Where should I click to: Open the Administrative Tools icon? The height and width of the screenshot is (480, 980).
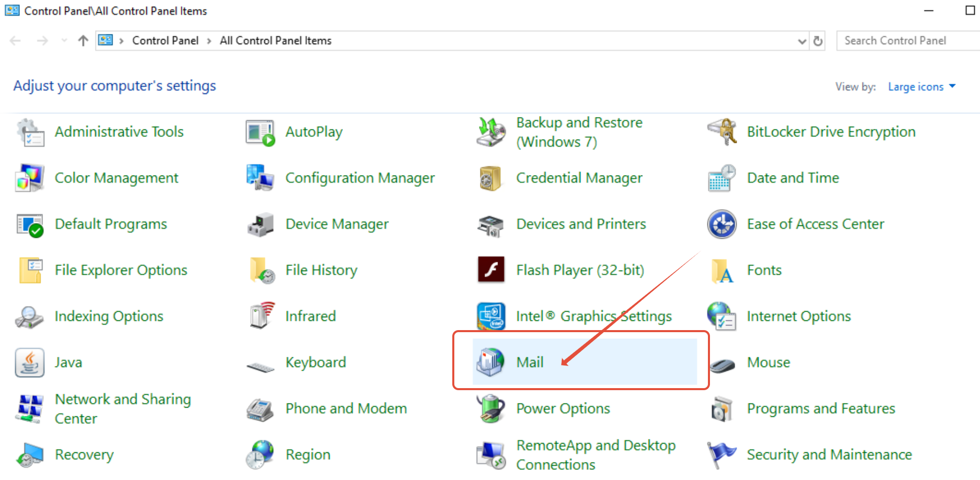click(x=30, y=132)
